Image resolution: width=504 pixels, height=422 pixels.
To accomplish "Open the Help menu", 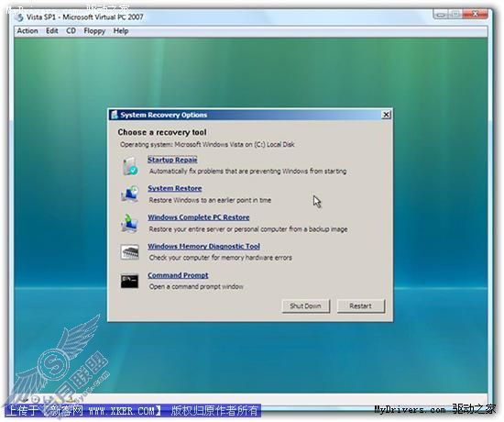I will [121, 31].
